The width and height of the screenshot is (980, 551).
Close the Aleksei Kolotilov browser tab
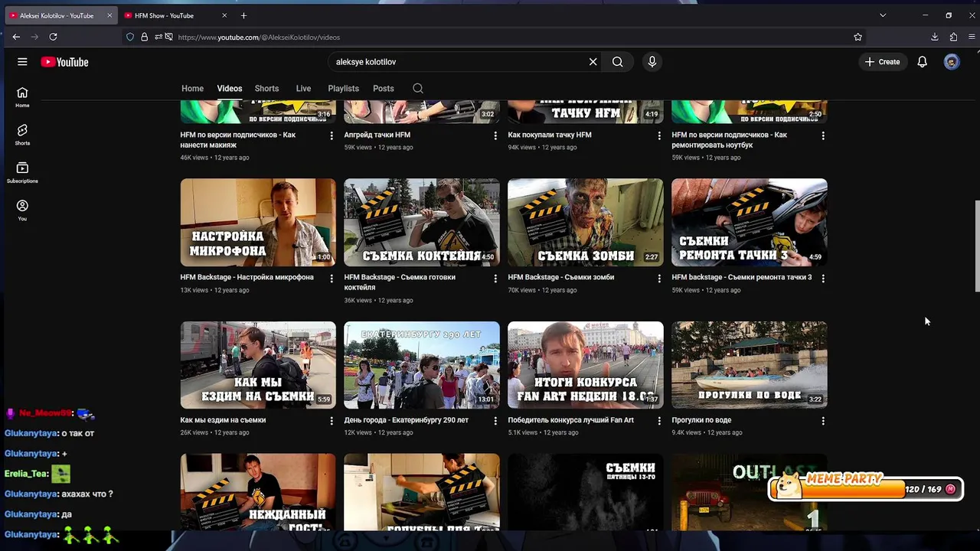click(x=109, y=15)
